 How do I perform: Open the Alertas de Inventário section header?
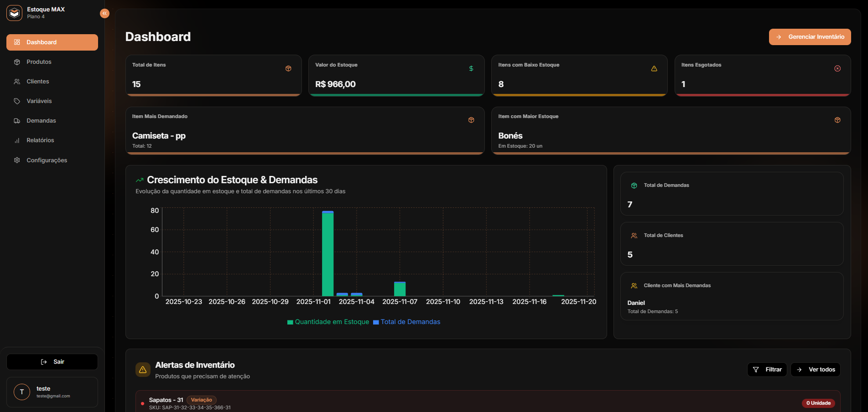(x=194, y=365)
